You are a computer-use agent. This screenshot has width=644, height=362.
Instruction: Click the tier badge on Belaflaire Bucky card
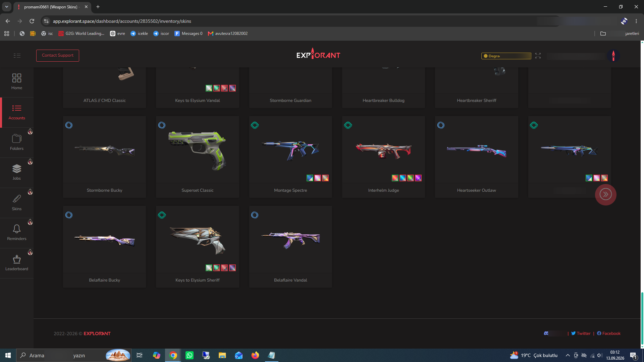[69, 215]
